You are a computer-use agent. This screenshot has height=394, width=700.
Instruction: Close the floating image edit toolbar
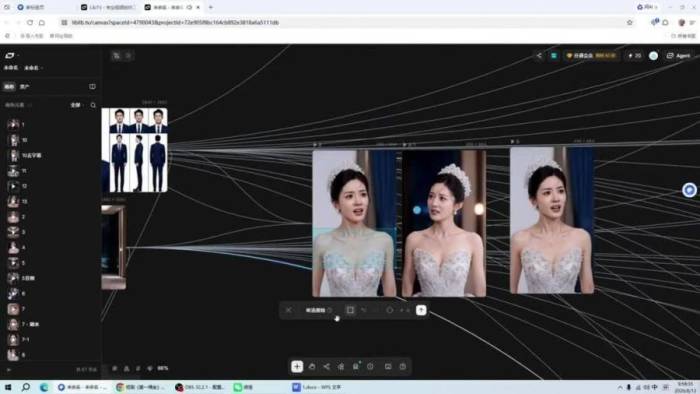pos(289,310)
